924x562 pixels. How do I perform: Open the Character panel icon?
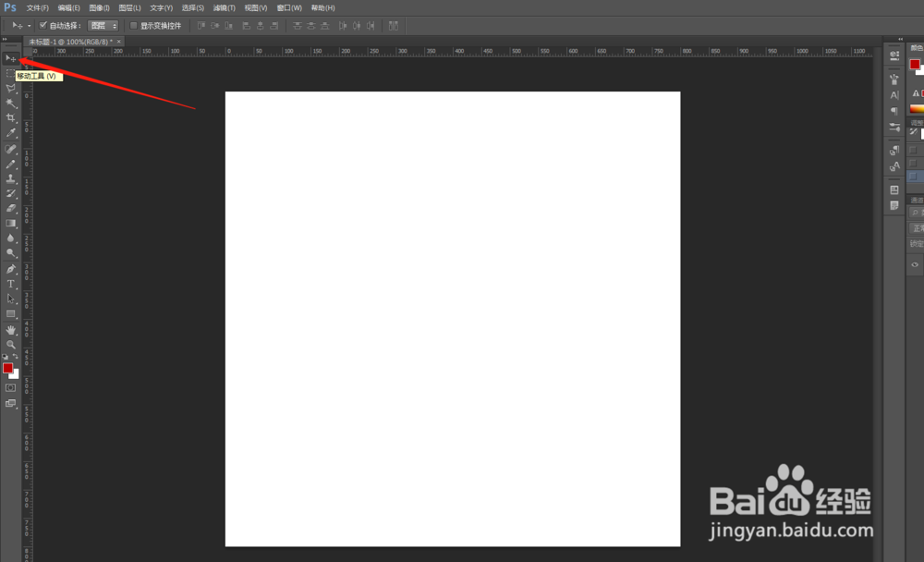894,95
